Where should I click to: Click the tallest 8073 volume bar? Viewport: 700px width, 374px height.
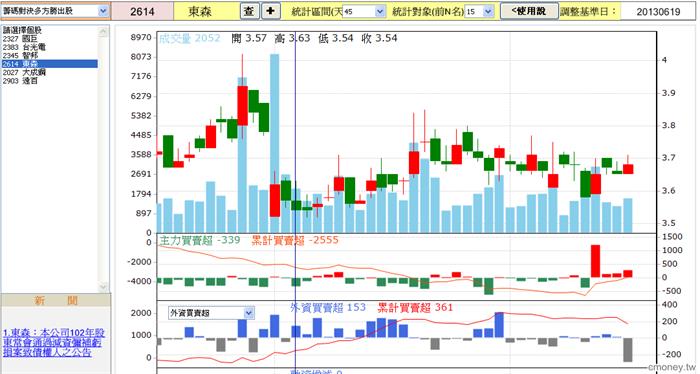click(274, 143)
